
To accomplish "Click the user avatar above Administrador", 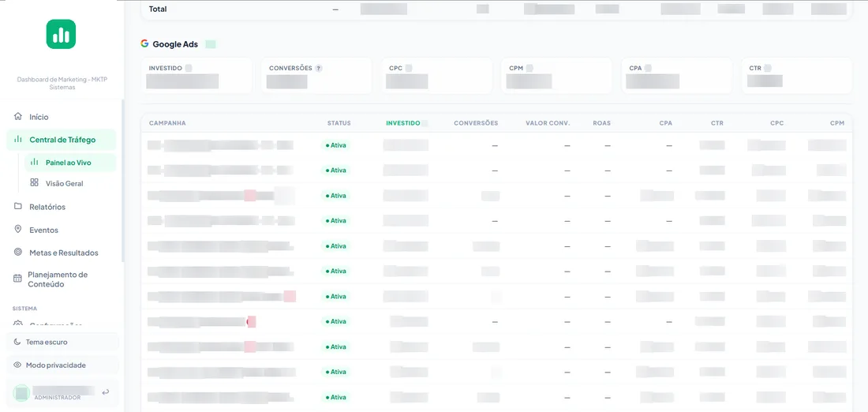I will click(21, 393).
